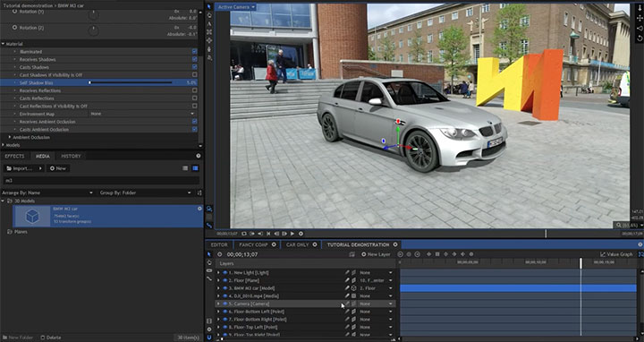Toggle Receives Ambient Occlusion checkbox

tap(195, 122)
